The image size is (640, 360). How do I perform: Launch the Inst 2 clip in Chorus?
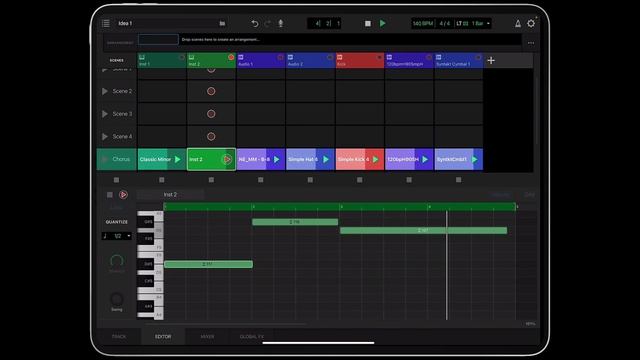coord(227,159)
